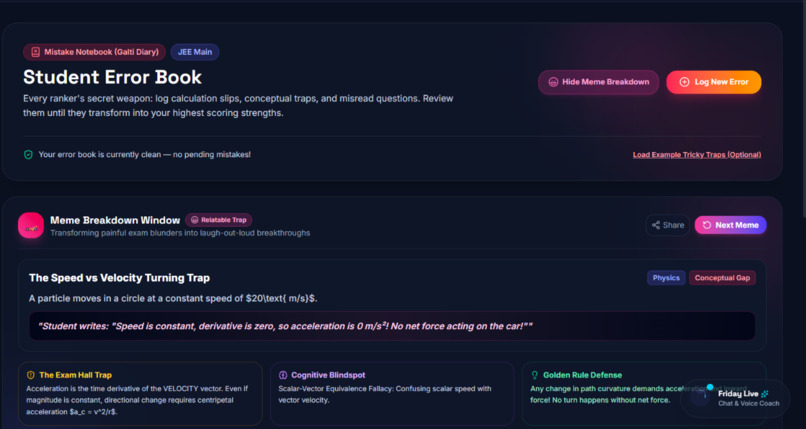
Task: Click the share icon beside Share
Action: 655,225
